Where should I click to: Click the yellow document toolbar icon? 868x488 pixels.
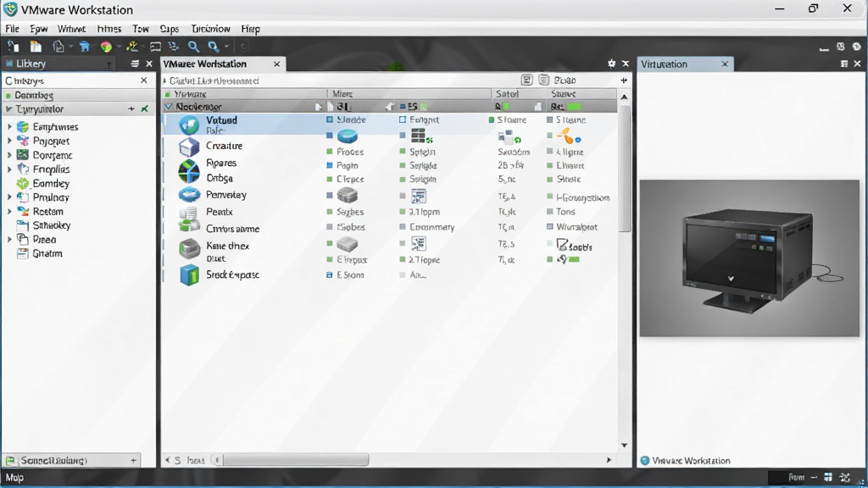click(36, 47)
